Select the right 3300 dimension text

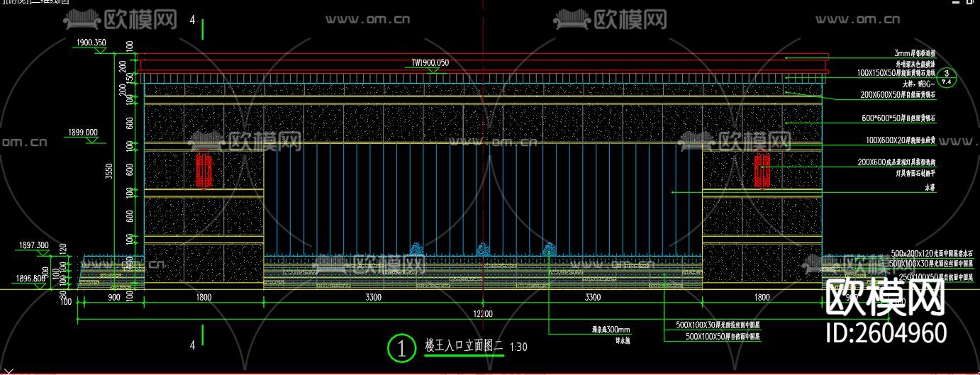(x=592, y=298)
